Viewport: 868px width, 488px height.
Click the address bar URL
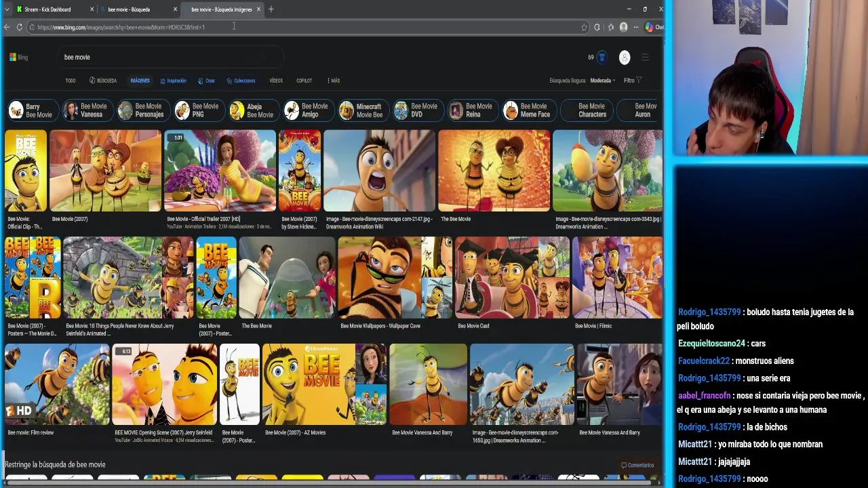pos(121,27)
